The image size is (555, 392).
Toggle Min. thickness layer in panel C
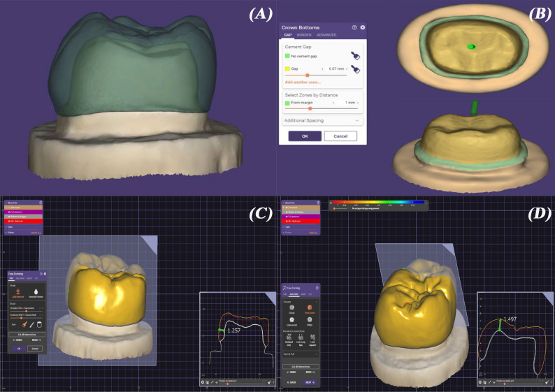click(x=23, y=221)
